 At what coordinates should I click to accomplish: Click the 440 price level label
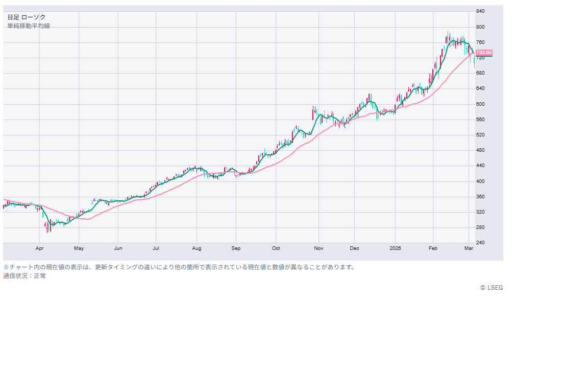[480, 166]
